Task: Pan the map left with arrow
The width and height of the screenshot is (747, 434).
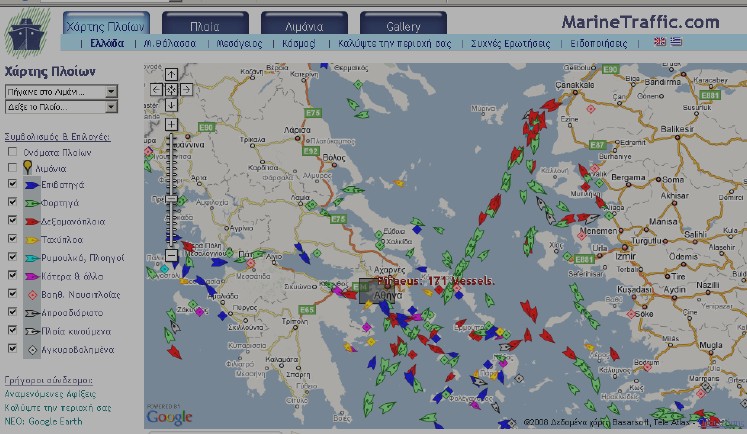Action: pos(156,90)
